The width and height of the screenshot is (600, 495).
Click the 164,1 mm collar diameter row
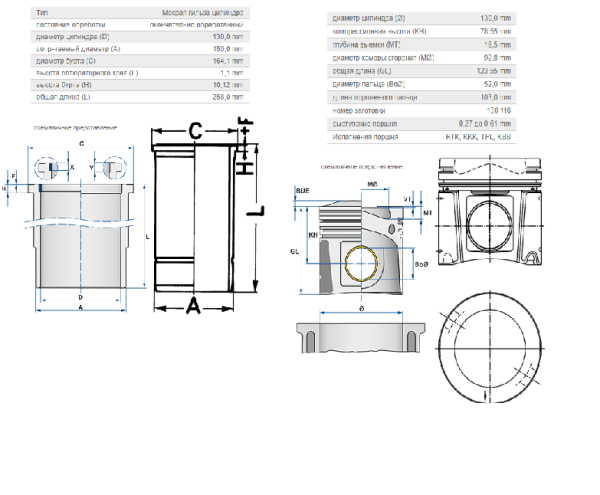140,61
